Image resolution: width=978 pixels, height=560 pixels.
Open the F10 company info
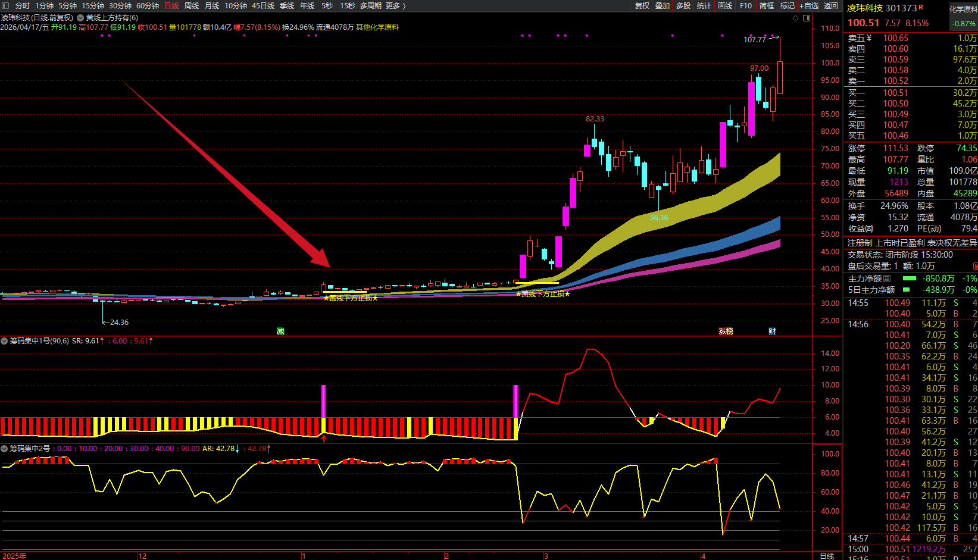pyautogui.click(x=746, y=5)
